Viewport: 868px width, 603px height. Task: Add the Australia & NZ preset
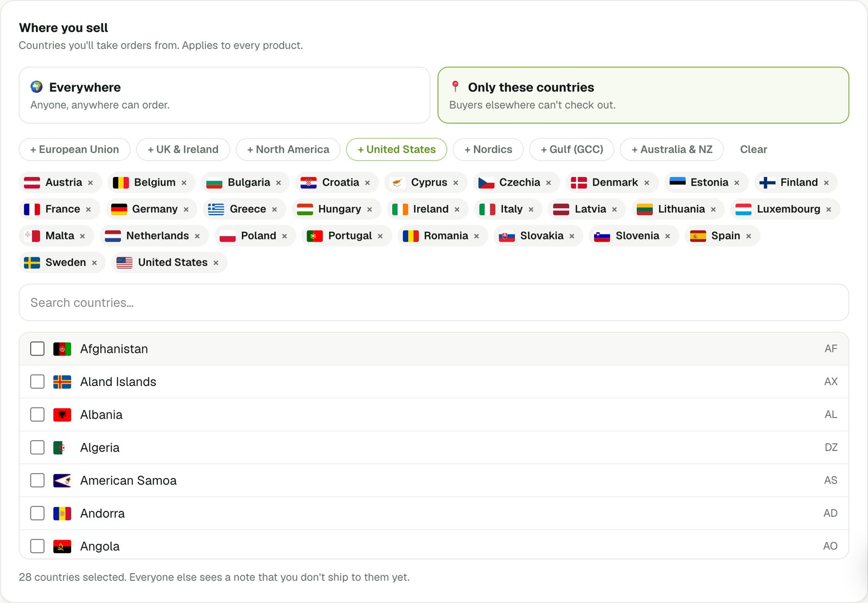(x=672, y=150)
